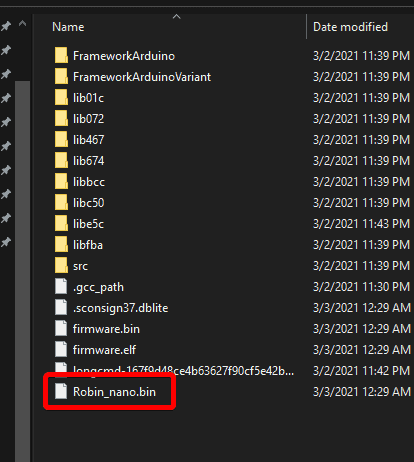
Task: Select the lib674 folder row date
Action: pos(361,161)
